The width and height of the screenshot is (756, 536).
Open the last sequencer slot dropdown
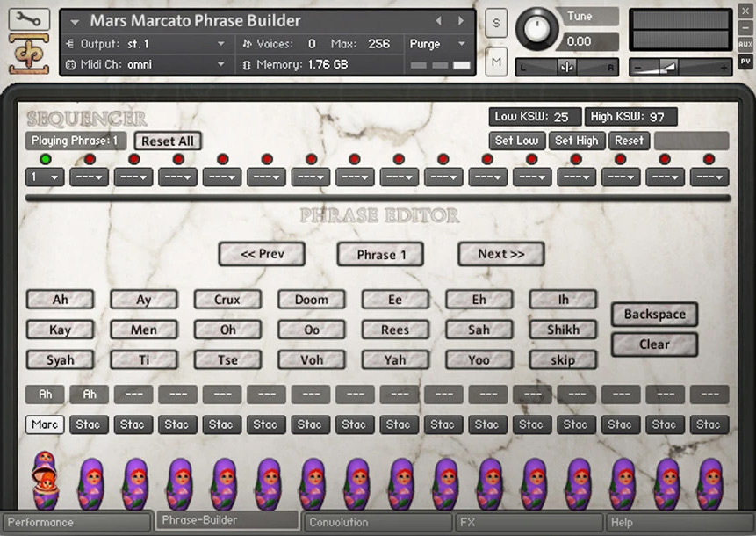tap(709, 177)
